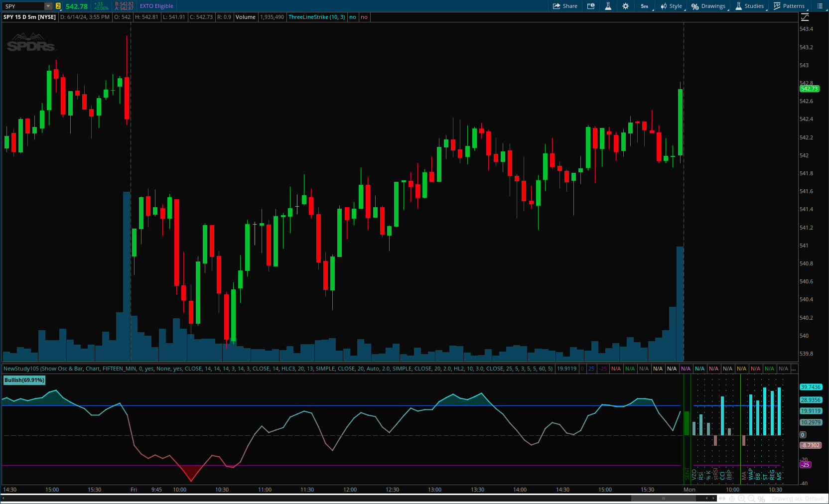Image resolution: width=829 pixels, height=504 pixels.
Task: Click the chart alert/news icon next to Share
Action: (591, 6)
